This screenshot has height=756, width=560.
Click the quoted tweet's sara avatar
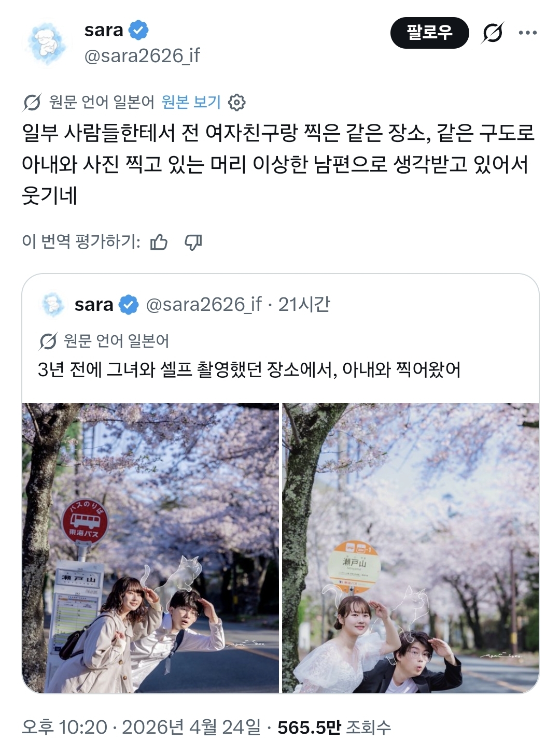(x=52, y=304)
